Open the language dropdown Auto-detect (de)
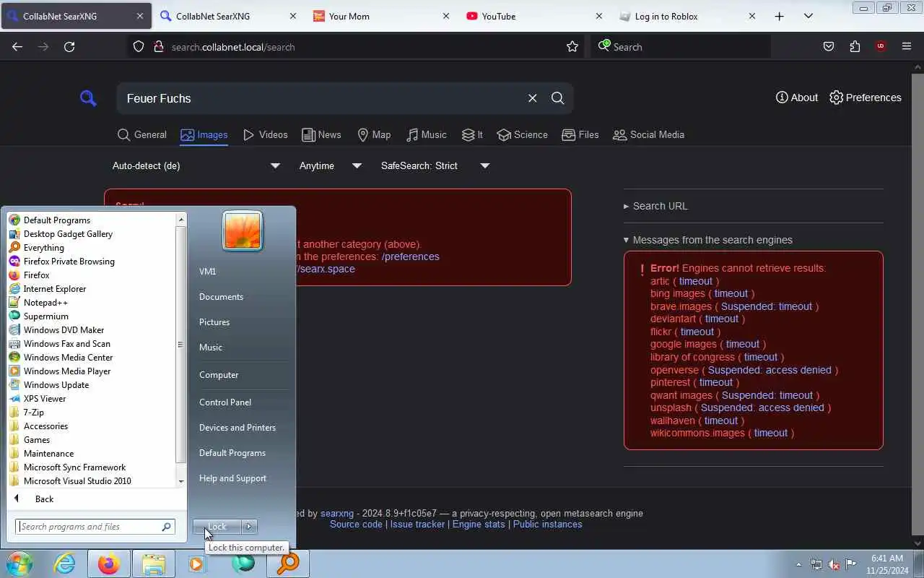Image resolution: width=924 pixels, height=578 pixels. pyautogui.click(x=196, y=165)
